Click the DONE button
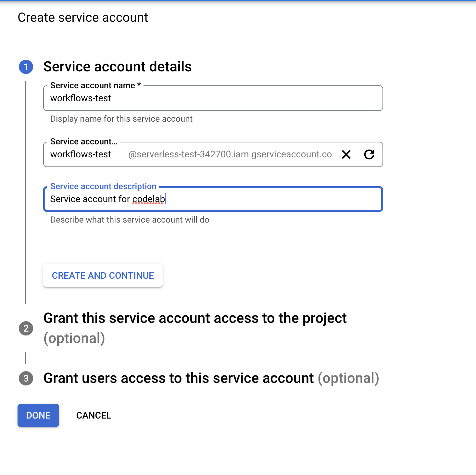The image size is (476, 475). pos(38,415)
